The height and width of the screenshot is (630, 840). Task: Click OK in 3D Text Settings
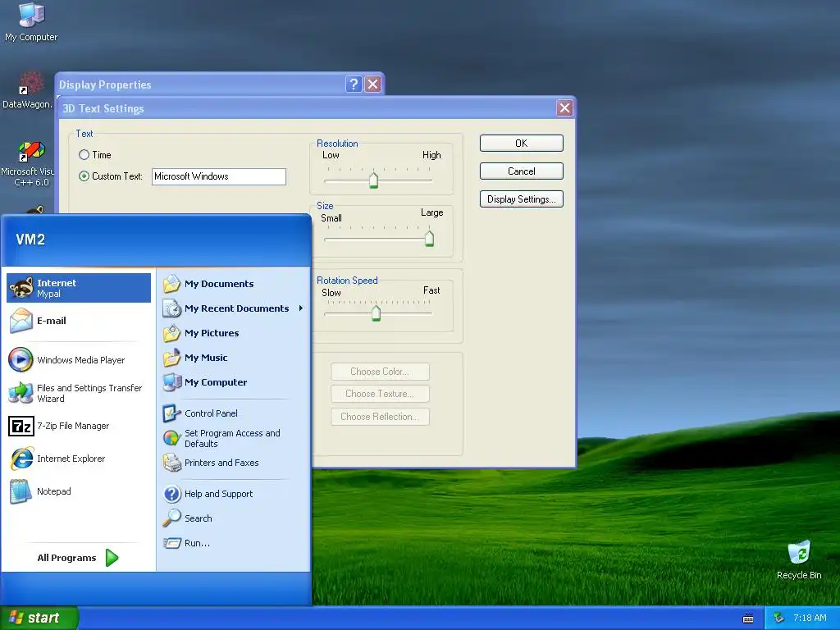pyautogui.click(x=521, y=143)
